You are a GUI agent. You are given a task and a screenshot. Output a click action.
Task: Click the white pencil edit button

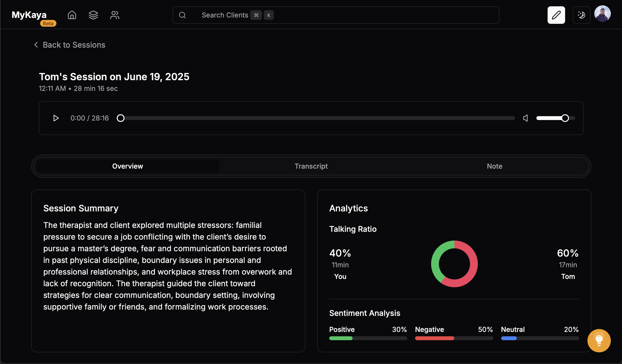556,15
